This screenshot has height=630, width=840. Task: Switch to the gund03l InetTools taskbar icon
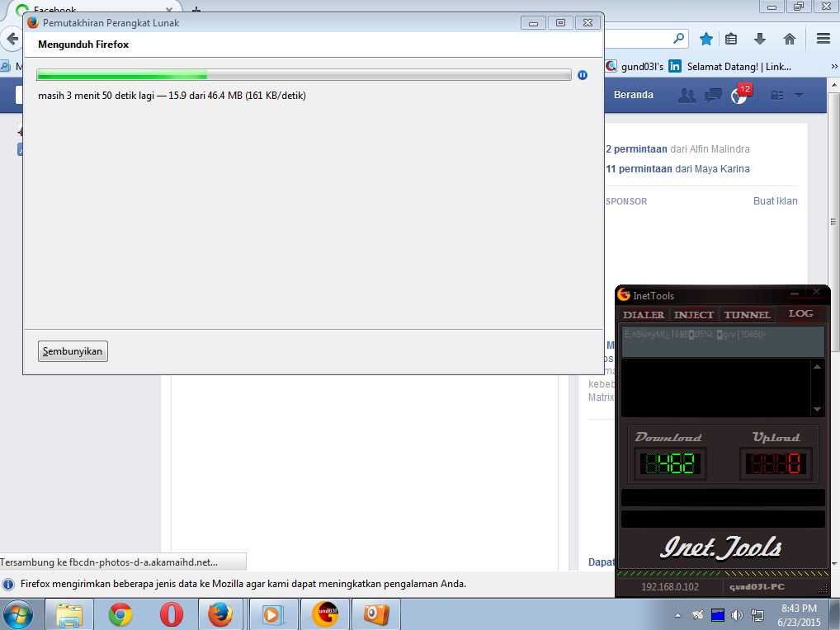coord(324,614)
